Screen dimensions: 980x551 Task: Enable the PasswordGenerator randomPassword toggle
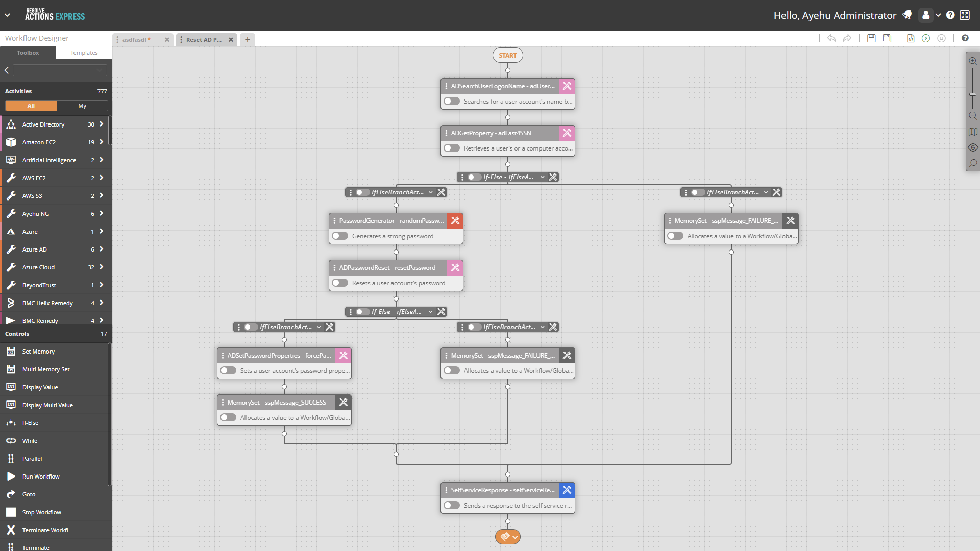click(x=339, y=236)
